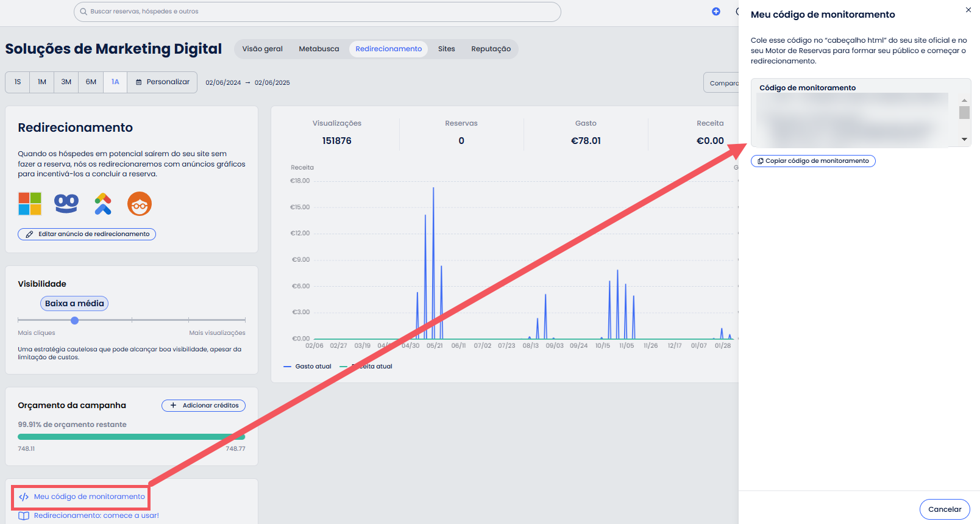Select the 6M time range
Screen dimensions: 980x524
click(91, 82)
